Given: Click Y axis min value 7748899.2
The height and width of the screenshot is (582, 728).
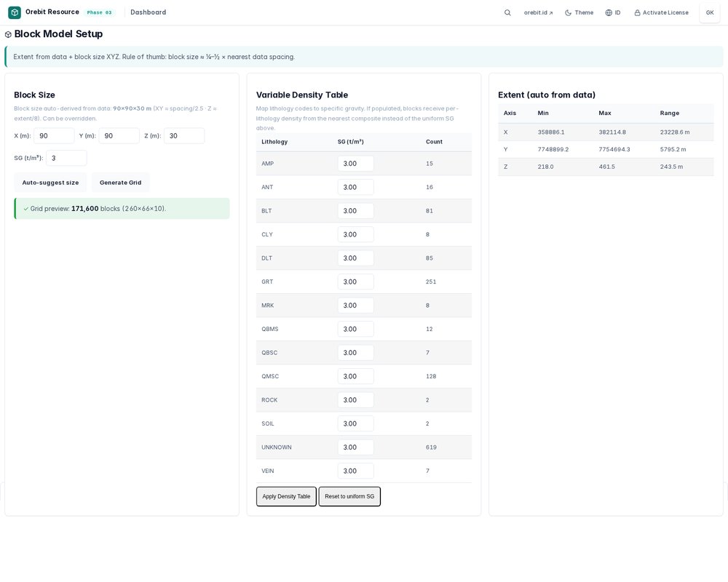Looking at the screenshot, I should point(553,149).
